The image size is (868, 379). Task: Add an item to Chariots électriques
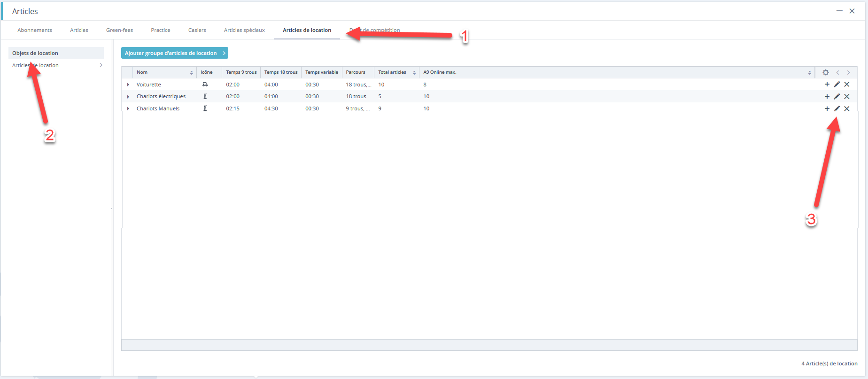[x=827, y=96]
